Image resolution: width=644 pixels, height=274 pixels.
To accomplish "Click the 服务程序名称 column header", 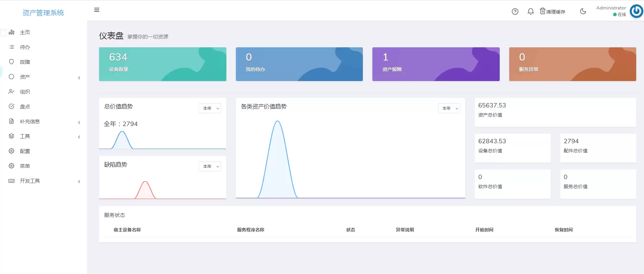I will point(251,230).
